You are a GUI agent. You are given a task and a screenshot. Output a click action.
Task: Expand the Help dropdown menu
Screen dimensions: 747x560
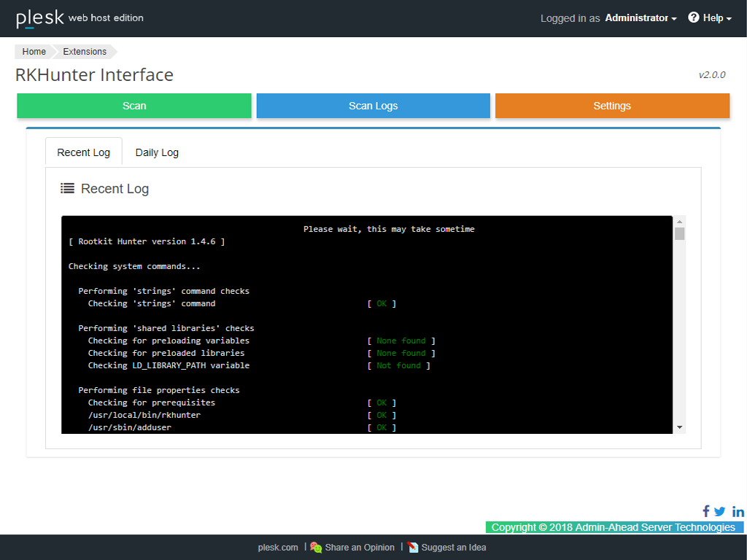pos(716,18)
